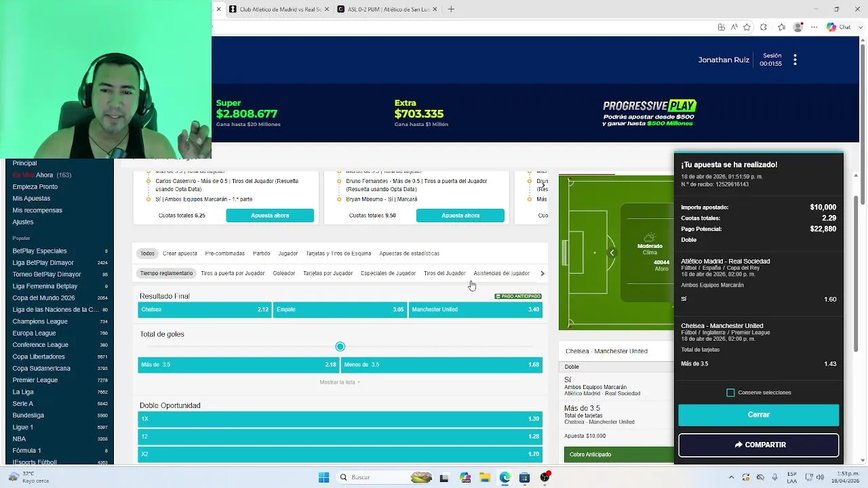Click Apuesta ahora for cuotas 6.25
Screen dimensions: 868x488
click(x=270, y=216)
